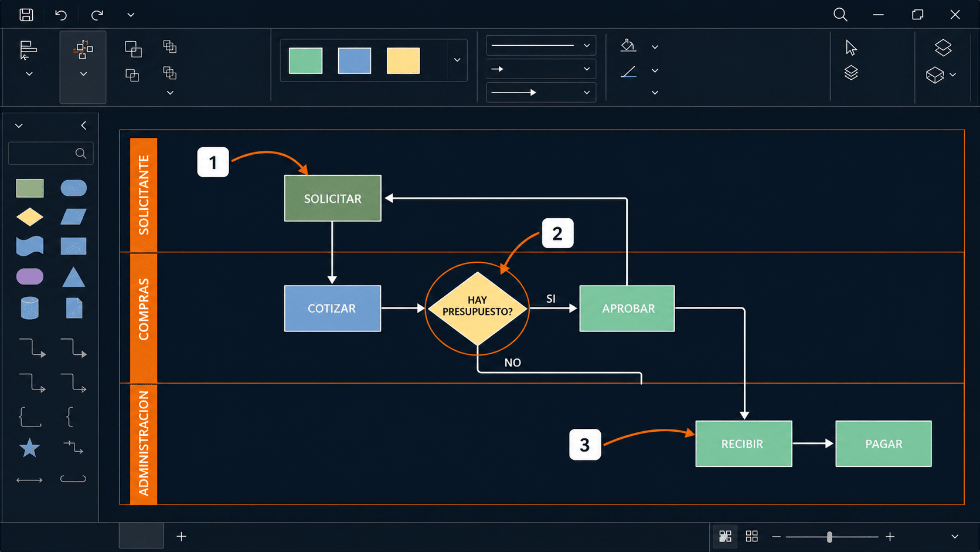This screenshot has width=980, height=552.
Task: Click the fill bucket icon
Action: [628, 45]
